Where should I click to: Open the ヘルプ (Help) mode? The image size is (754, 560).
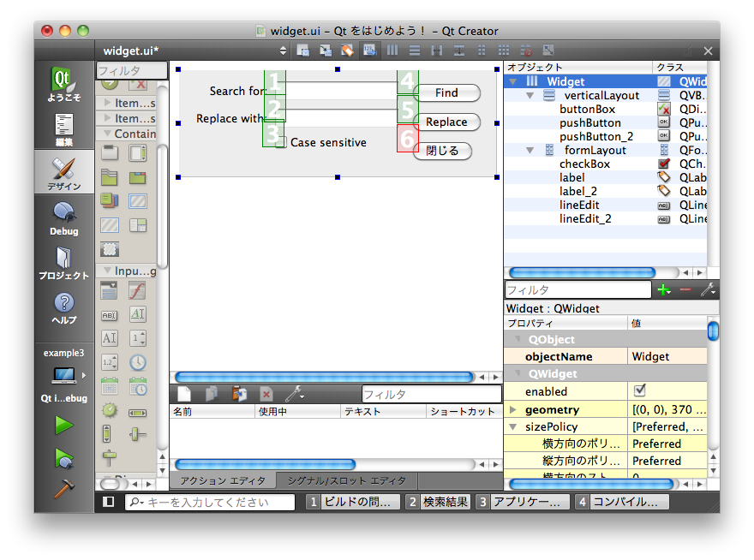[63, 308]
